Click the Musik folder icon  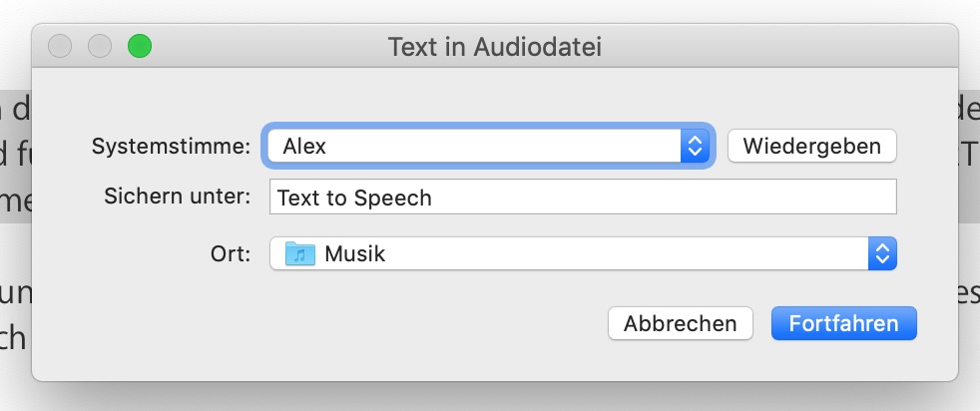(x=299, y=254)
